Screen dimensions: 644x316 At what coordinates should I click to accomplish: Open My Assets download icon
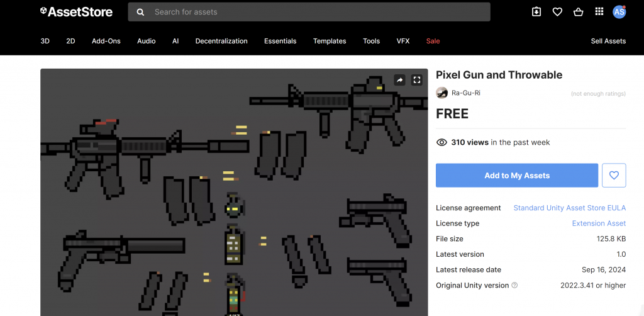coord(536,12)
